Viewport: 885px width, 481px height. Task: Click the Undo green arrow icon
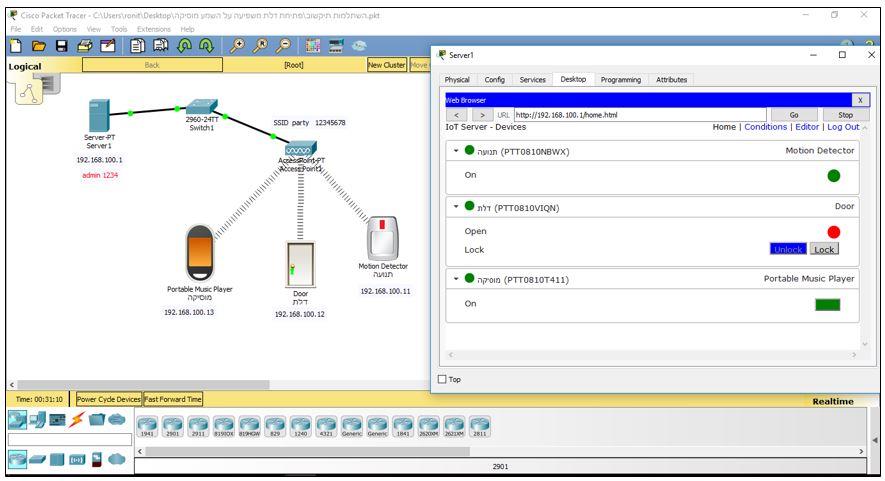pyautogui.click(x=184, y=46)
